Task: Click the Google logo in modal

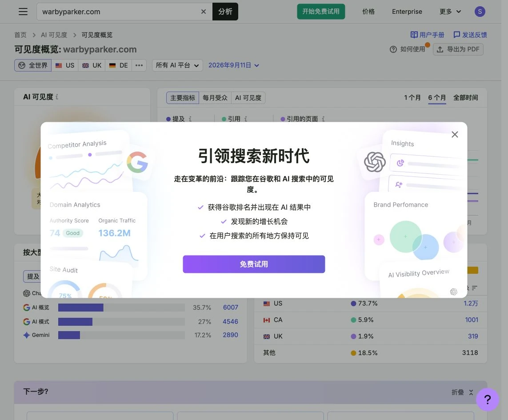Action: (137, 162)
